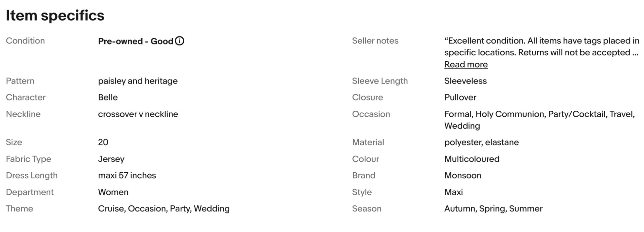Click the Jersey fabric type value
This screenshot has width=644, height=232.
coord(111,159)
